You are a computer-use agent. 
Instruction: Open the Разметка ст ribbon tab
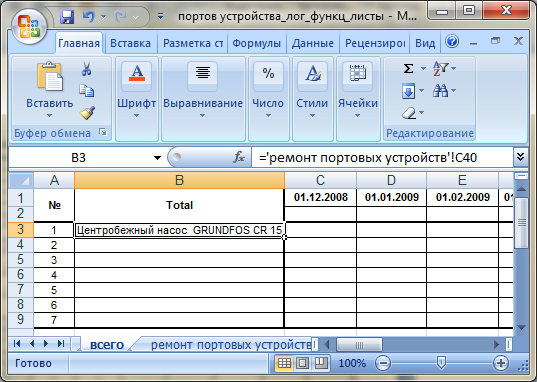click(x=193, y=44)
